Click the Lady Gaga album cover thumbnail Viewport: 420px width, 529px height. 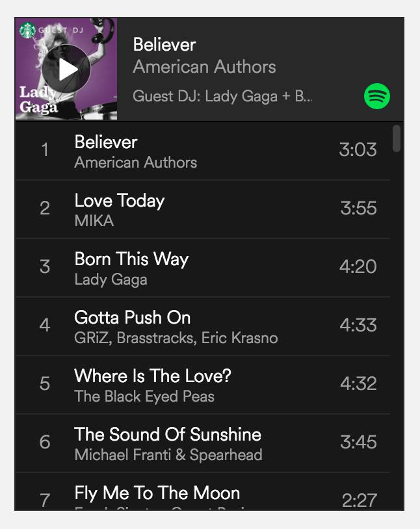click(x=66, y=69)
